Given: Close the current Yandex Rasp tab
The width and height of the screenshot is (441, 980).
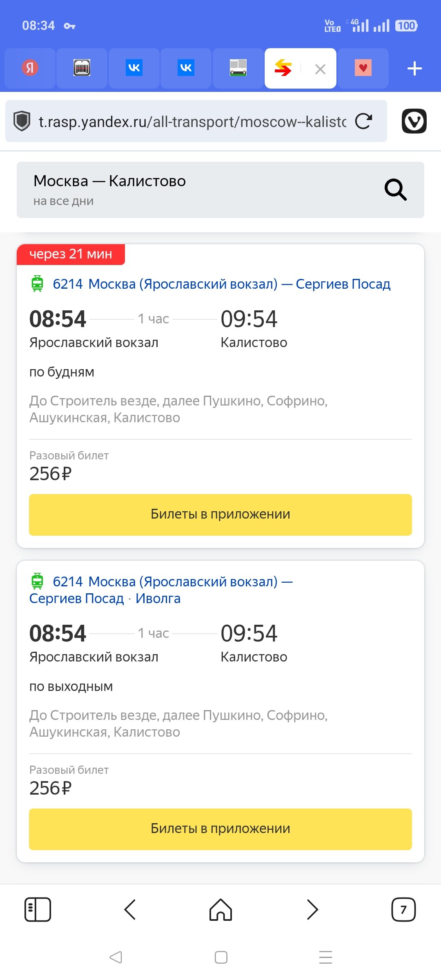Looking at the screenshot, I should (320, 69).
